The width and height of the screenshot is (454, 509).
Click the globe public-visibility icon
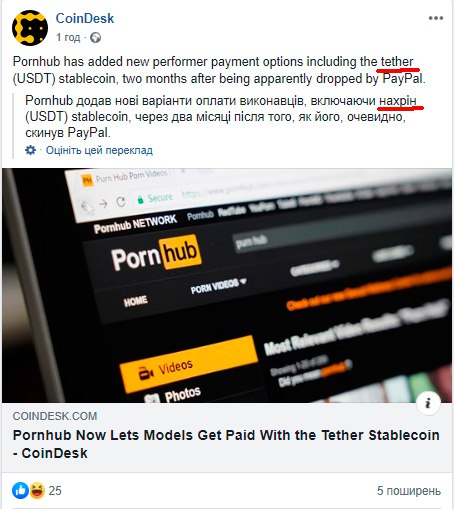point(95,38)
